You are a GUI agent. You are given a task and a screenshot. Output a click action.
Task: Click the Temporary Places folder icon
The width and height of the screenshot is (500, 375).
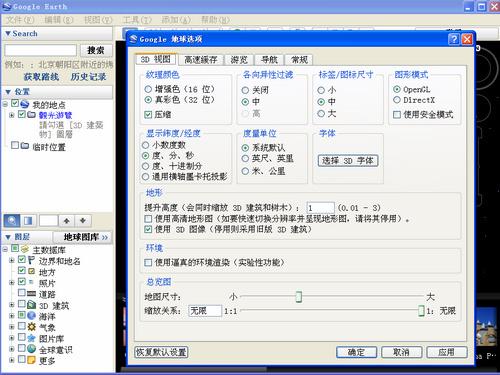point(25,145)
